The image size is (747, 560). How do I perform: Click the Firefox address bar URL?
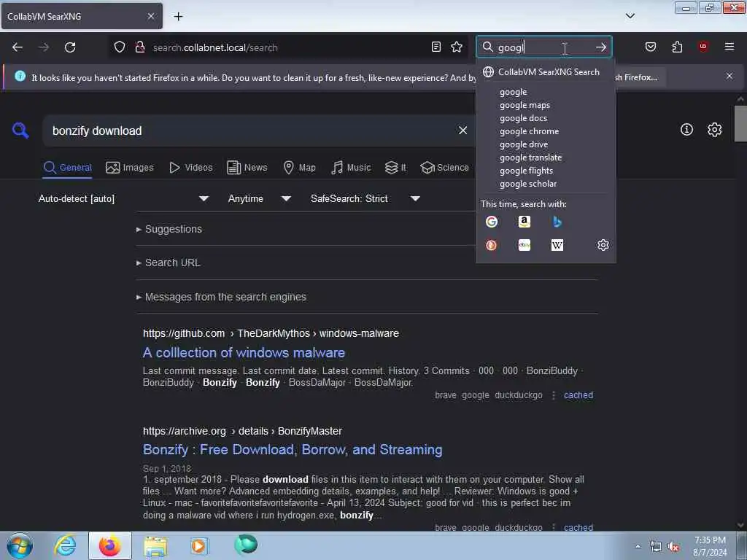click(214, 47)
